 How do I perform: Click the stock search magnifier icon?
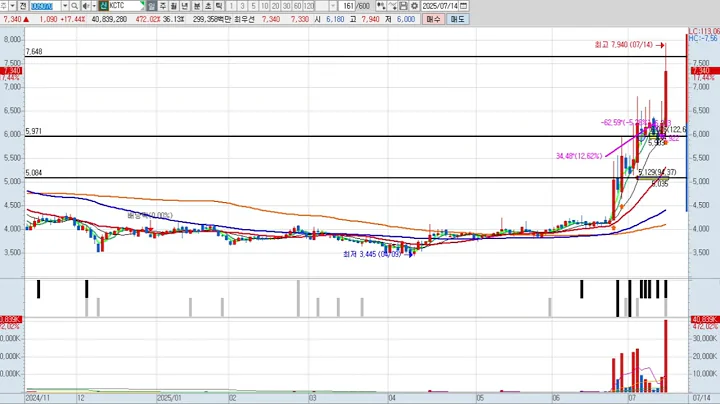click(74, 6)
